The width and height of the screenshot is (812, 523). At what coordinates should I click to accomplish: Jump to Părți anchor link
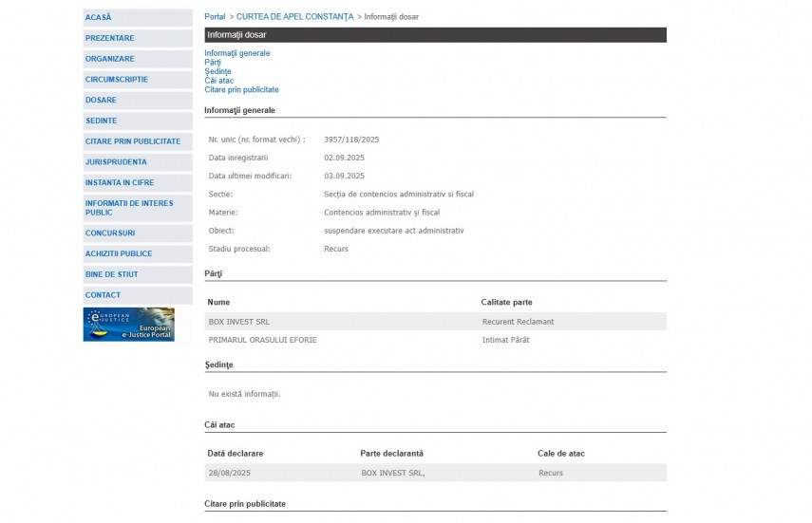click(x=213, y=62)
